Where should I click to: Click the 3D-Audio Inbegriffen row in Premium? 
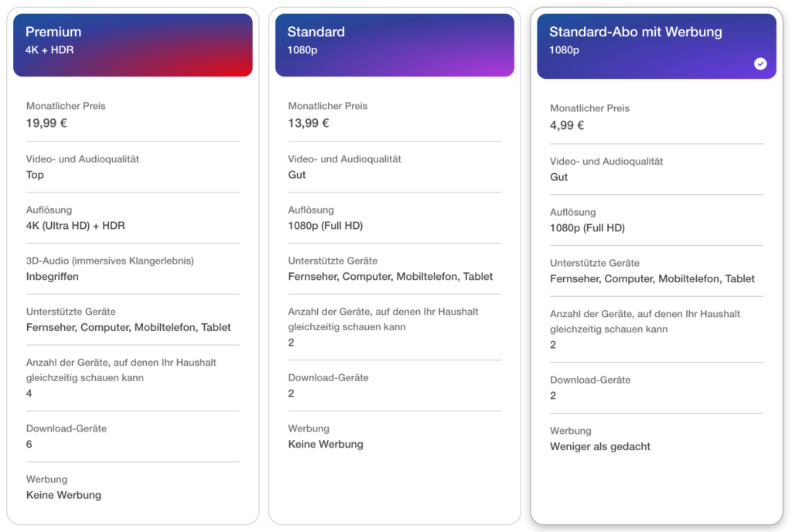click(x=133, y=268)
